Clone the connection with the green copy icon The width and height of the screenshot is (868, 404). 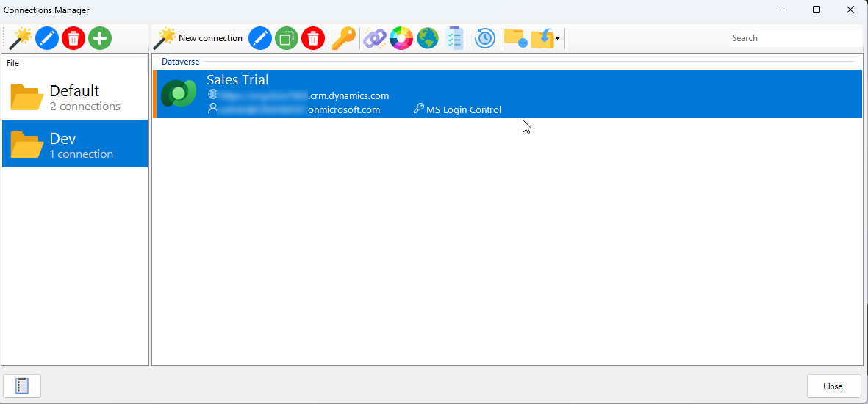[x=287, y=38]
